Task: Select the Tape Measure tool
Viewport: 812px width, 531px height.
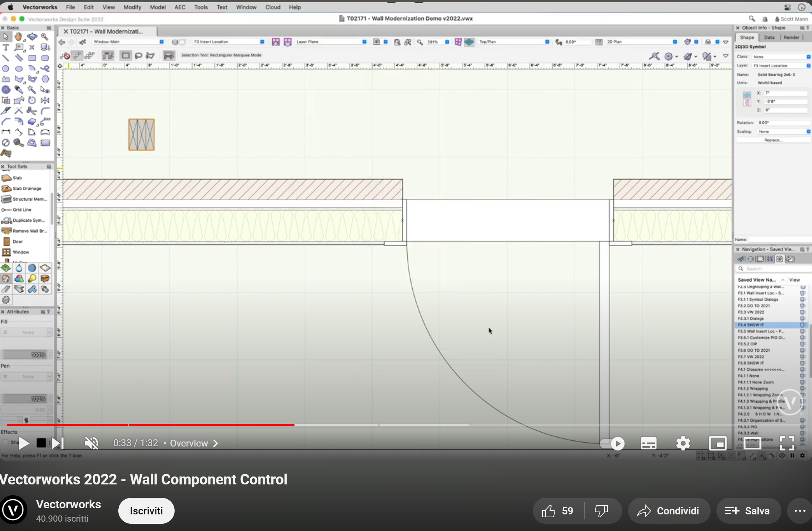Action: click(19, 142)
